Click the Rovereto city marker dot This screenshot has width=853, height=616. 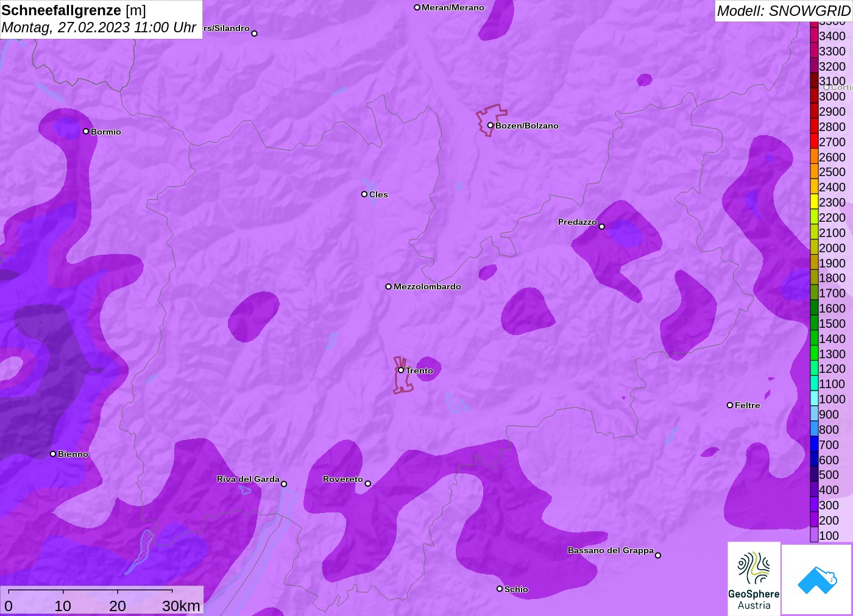click(368, 484)
